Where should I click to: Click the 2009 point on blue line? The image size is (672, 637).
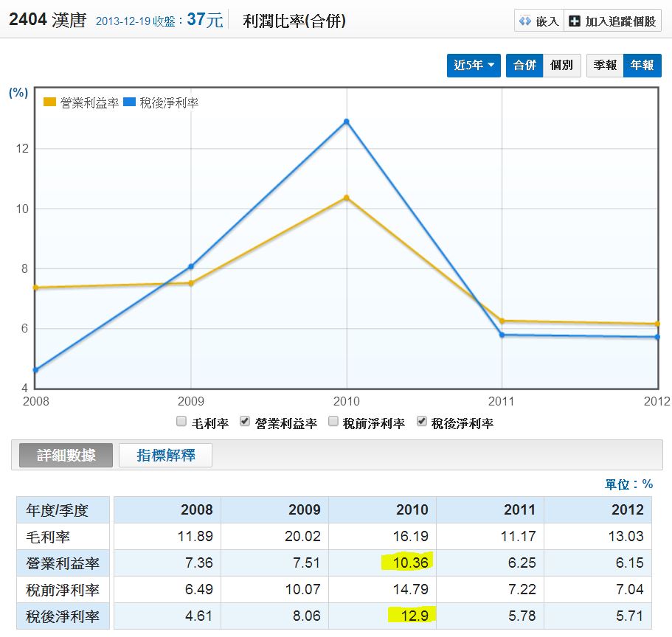(191, 266)
